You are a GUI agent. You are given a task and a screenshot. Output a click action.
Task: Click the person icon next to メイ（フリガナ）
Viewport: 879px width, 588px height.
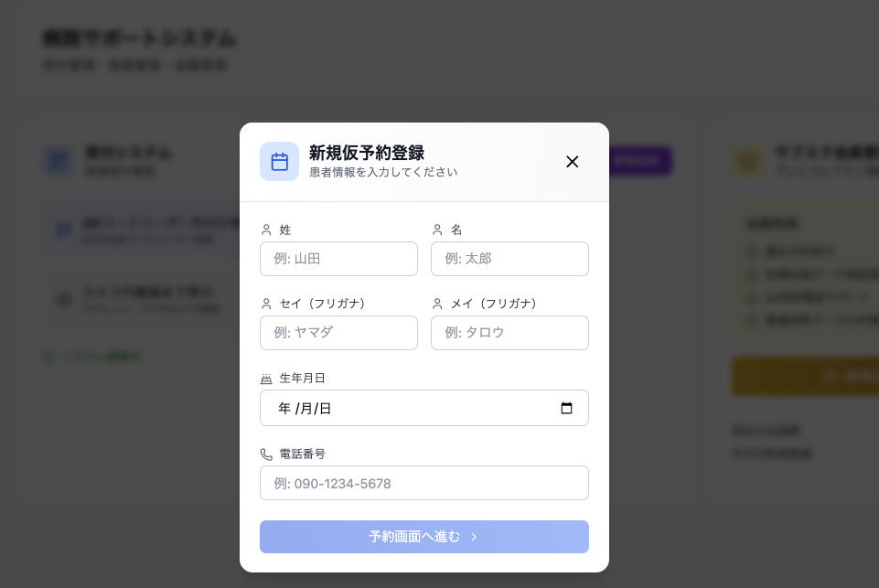[x=437, y=304]
